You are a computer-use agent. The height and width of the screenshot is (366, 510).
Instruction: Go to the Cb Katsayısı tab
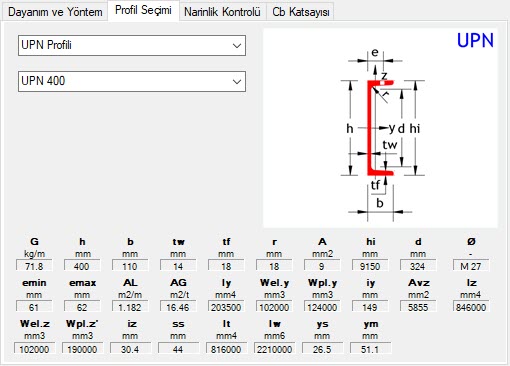301,12
